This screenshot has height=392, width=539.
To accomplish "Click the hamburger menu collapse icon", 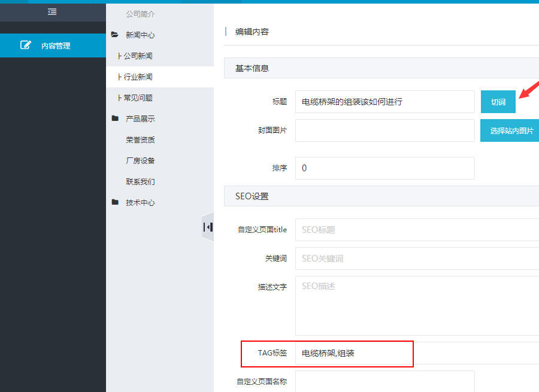I will [52, 11].
